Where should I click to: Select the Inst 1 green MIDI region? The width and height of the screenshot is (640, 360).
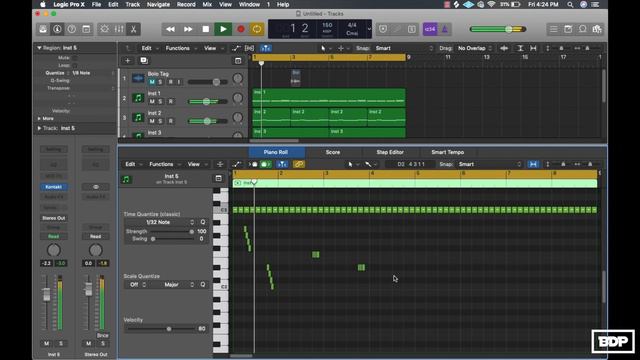point(329,97)
